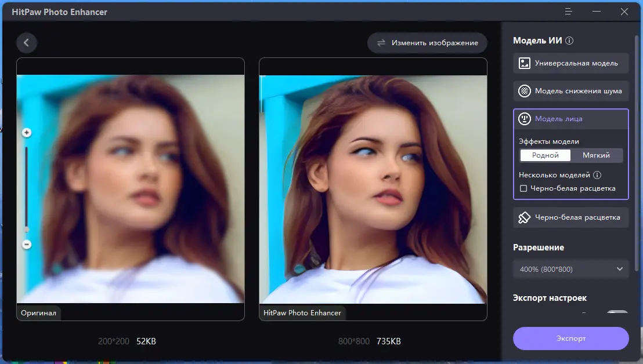Click the Модель ИИ heading
Image resolution: width=643 pixels, height=364 pixels.
coord(537,41)
